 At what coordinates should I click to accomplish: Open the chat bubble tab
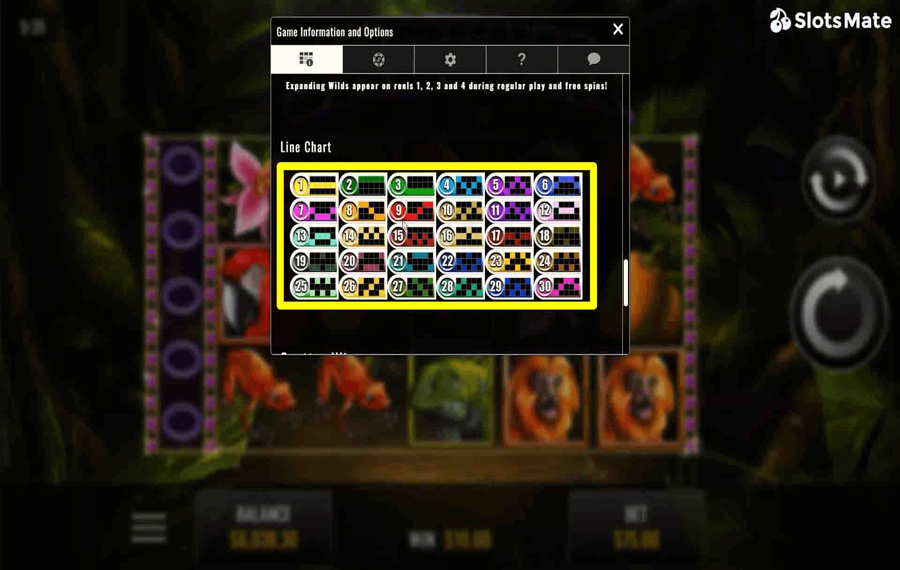pyautogui.click(x=593, y=59)
